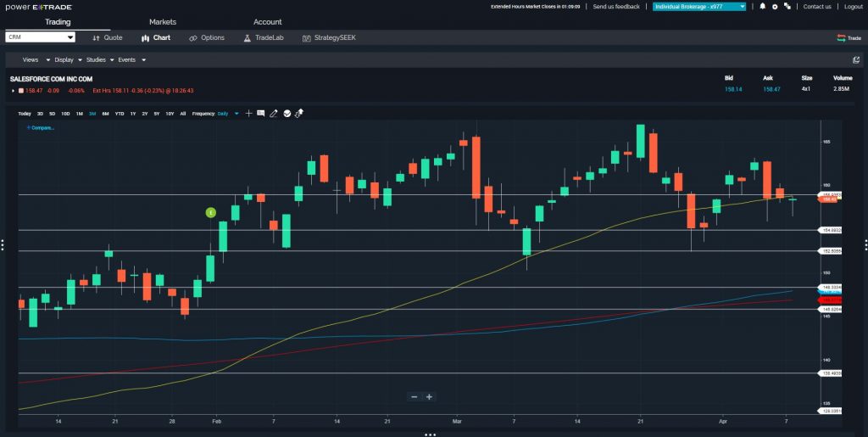This screenshot has width=868, height=437.
Task: Select the crosshair tool in chart toolbar
Action: (x=248, y=114)
